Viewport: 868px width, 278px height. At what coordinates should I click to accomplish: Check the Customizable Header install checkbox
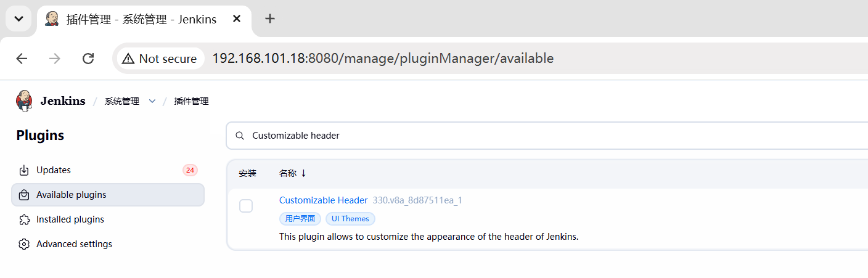coord(246,206)
